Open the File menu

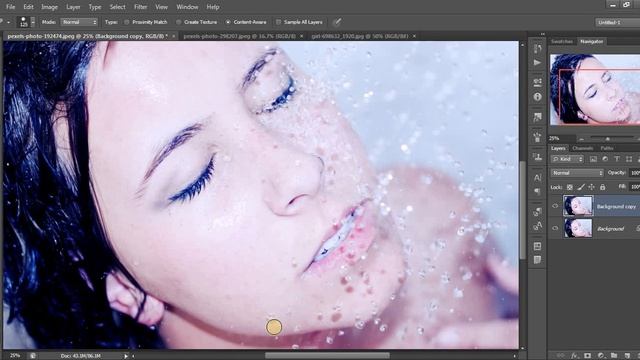click(10, 7)
